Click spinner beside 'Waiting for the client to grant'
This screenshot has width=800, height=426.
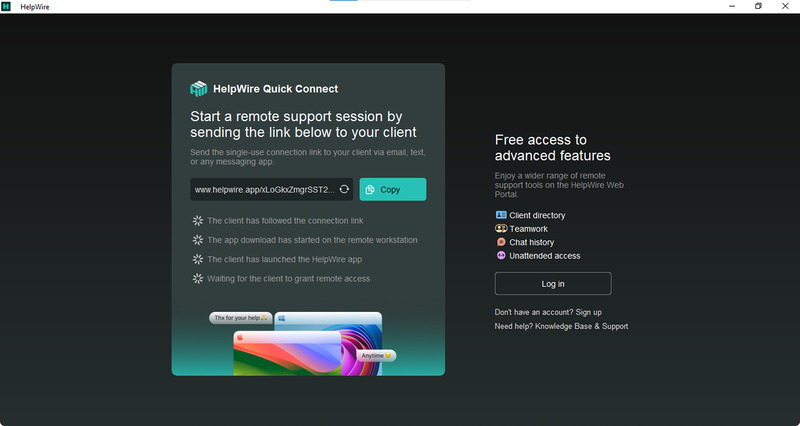pyautogui.click(x=198, y=278)
